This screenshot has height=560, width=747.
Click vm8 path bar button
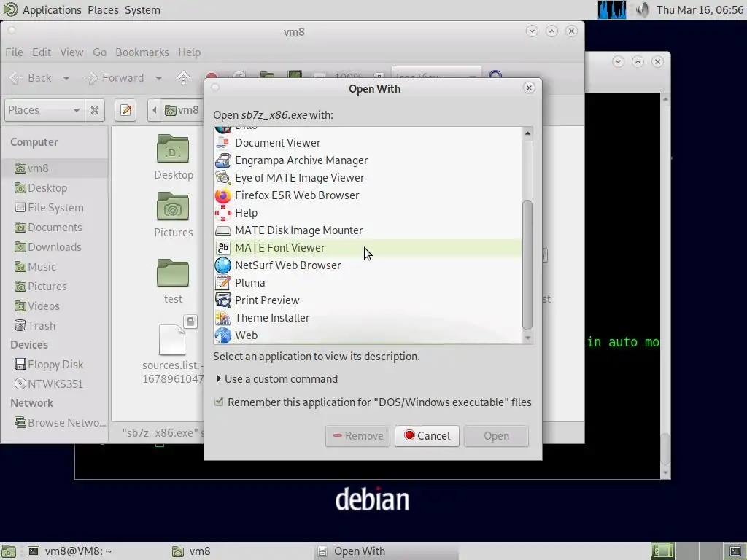[182, 111]
